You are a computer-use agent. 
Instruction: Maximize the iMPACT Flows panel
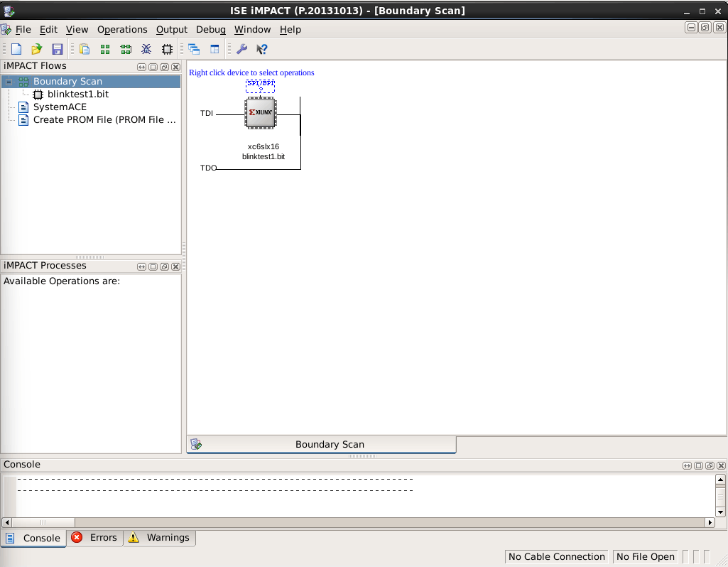coord(153,67)
